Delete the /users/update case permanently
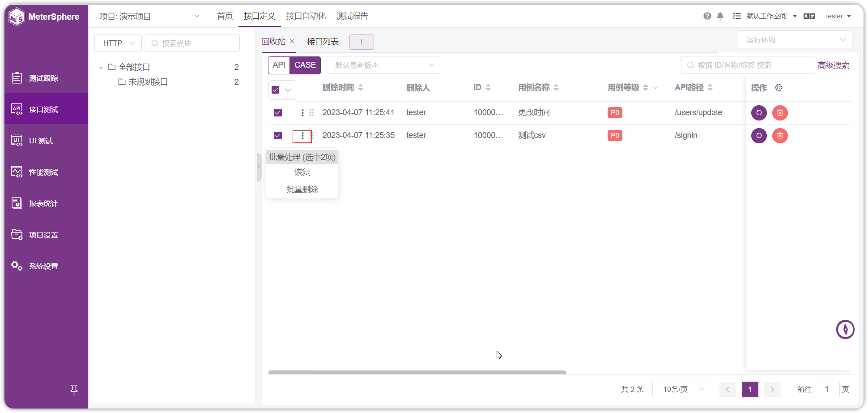The height and width of the screenshot is (413, 868). click(780, 112)
